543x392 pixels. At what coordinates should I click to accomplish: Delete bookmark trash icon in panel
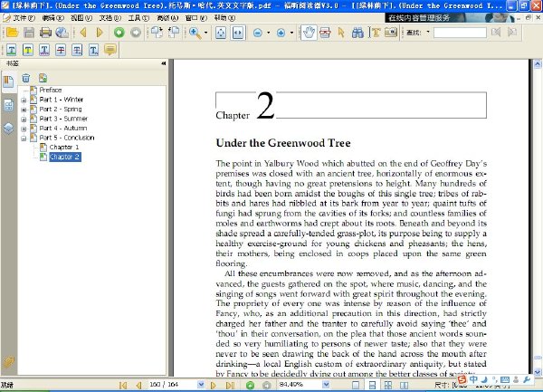[26, 78]
